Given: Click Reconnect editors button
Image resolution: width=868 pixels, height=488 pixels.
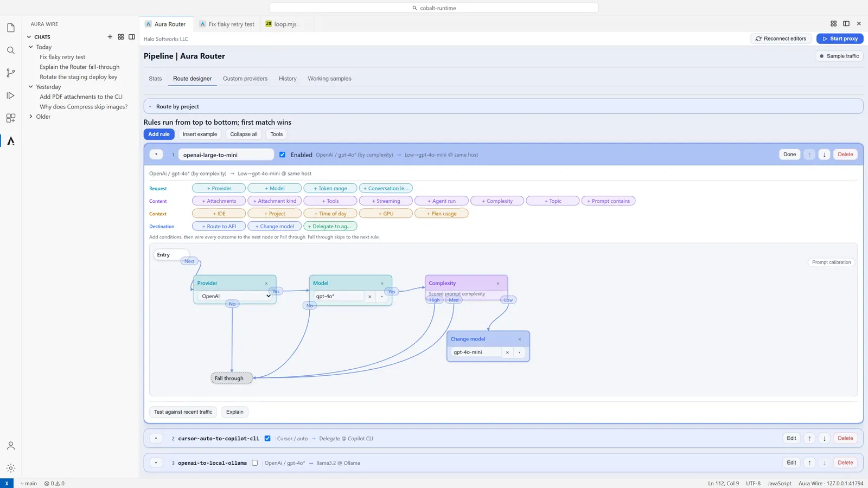Looking at the screenshot, I should pos(781,38).
